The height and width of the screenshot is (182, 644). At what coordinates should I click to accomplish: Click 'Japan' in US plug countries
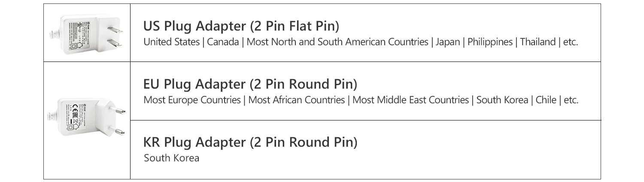[447, 42]
